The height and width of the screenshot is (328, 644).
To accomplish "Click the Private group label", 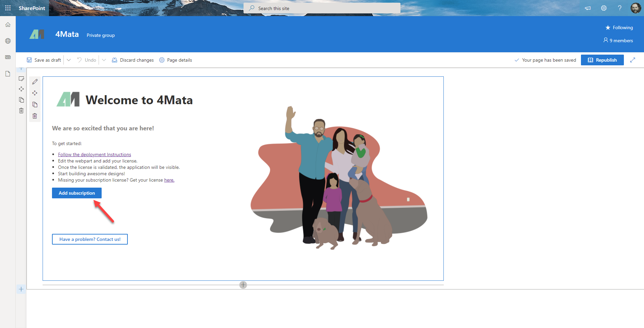I will pyautogui.click(x=101, y=35).
